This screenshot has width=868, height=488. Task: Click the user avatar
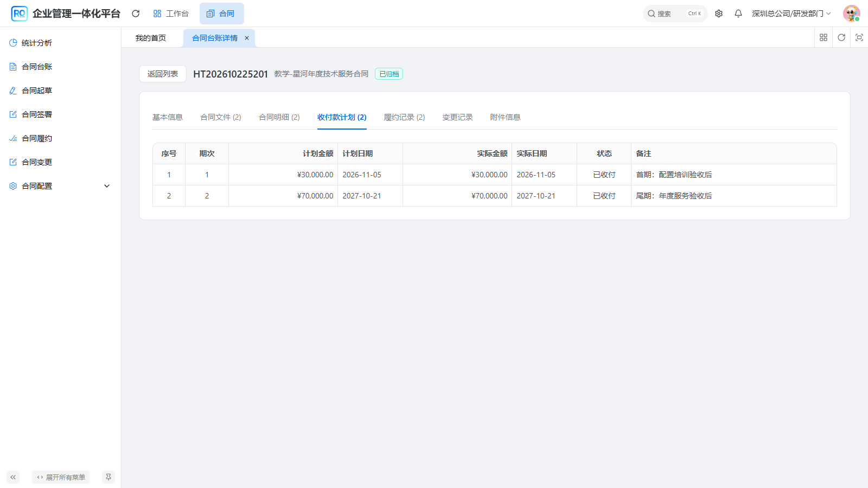pyautogui.click(x=851, y=14)
